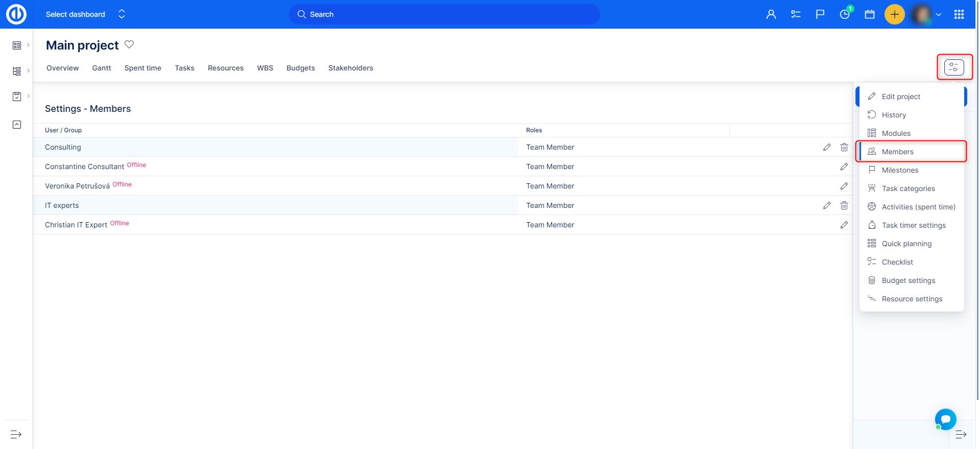Choose Task timer settings menu entry
Viewport: 980px width, 449px height.
point(913,225)
